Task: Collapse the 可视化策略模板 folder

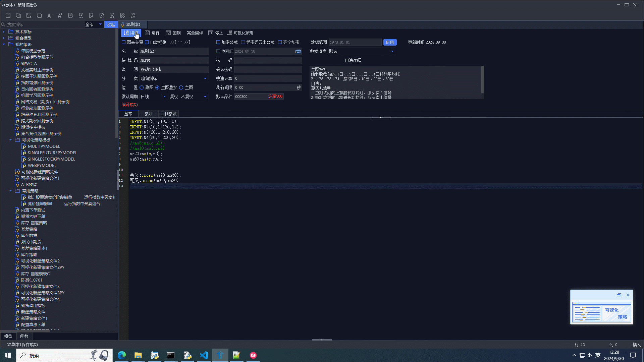Action: [10, 140]
